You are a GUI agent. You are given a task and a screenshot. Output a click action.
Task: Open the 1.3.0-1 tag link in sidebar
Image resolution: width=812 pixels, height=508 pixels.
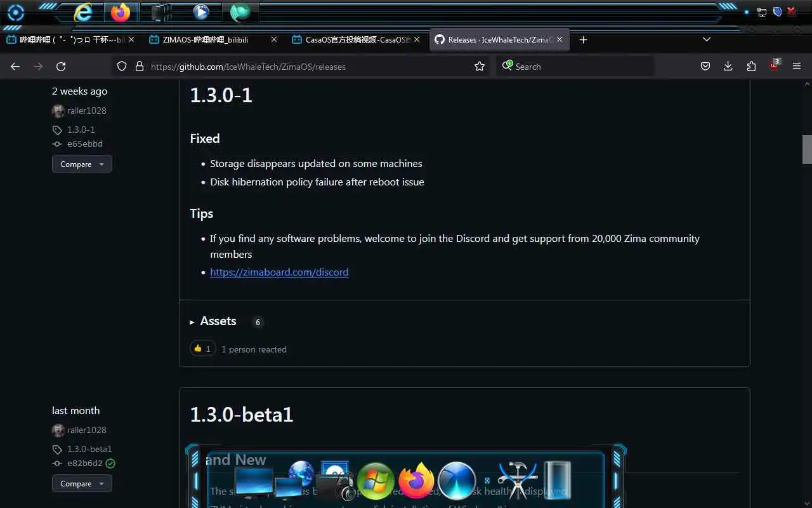click(81, 130)
